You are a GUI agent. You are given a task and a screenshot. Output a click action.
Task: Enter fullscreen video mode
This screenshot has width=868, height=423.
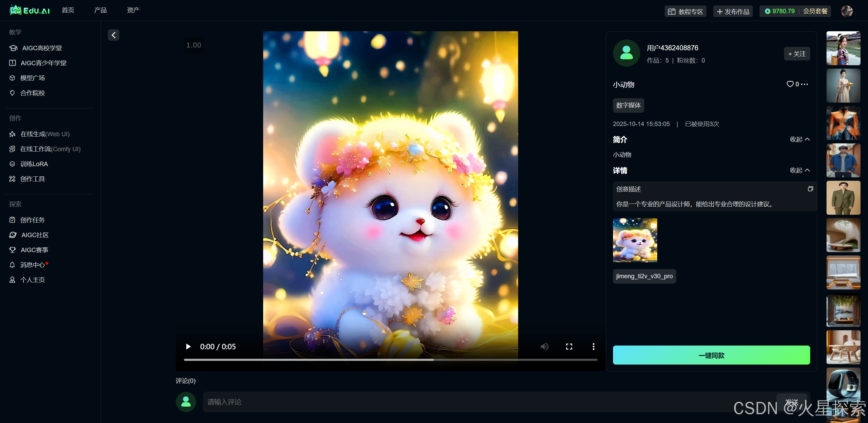coord(569,347)
